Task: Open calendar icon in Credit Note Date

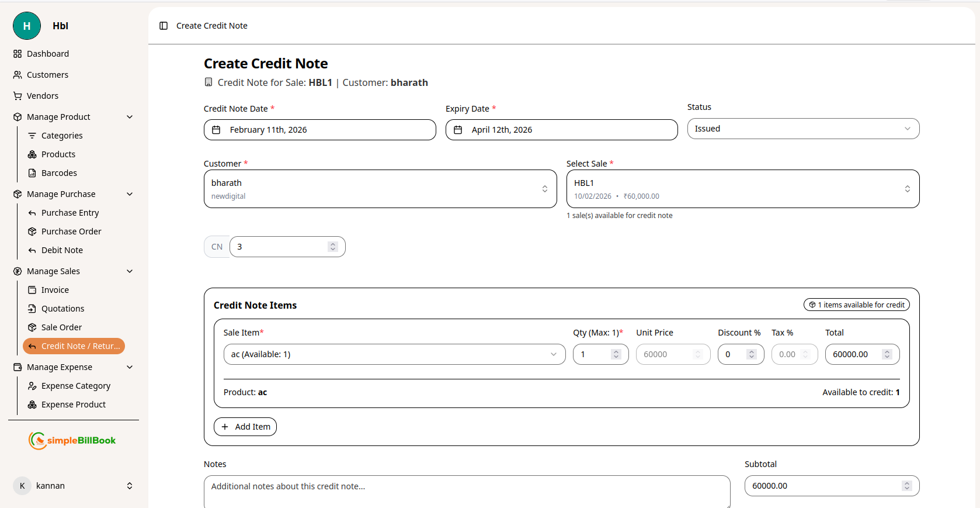Action: 216,130
